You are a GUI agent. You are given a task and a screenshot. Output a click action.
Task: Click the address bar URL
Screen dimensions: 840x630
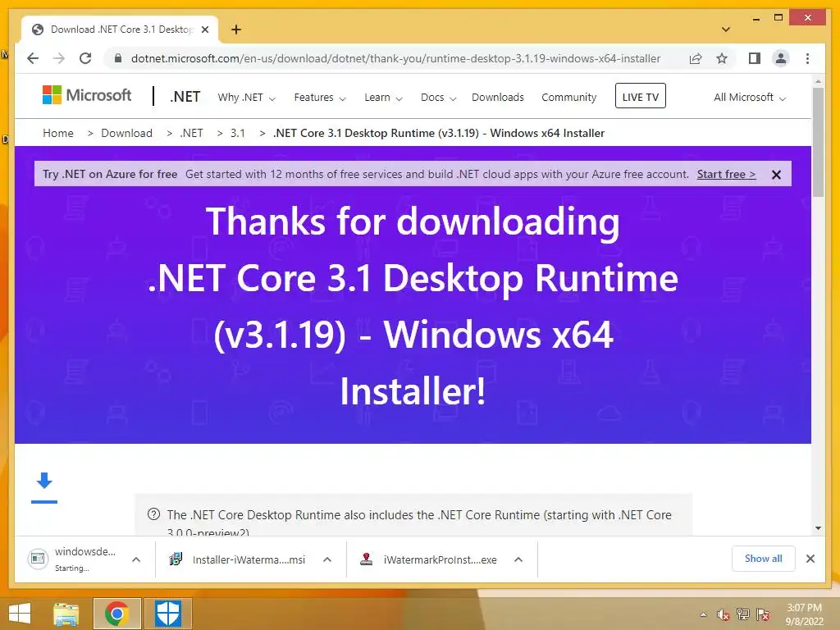click(396, 58)
